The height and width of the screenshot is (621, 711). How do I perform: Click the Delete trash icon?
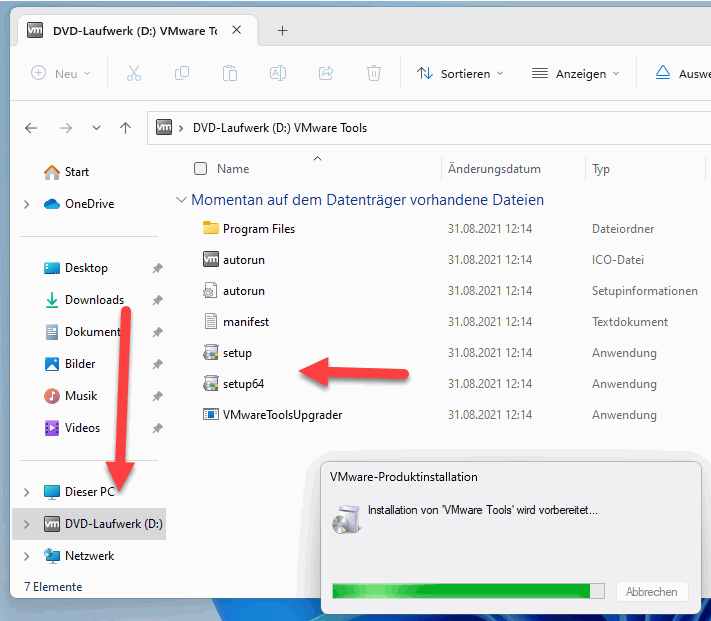click(x=374, y=73)
